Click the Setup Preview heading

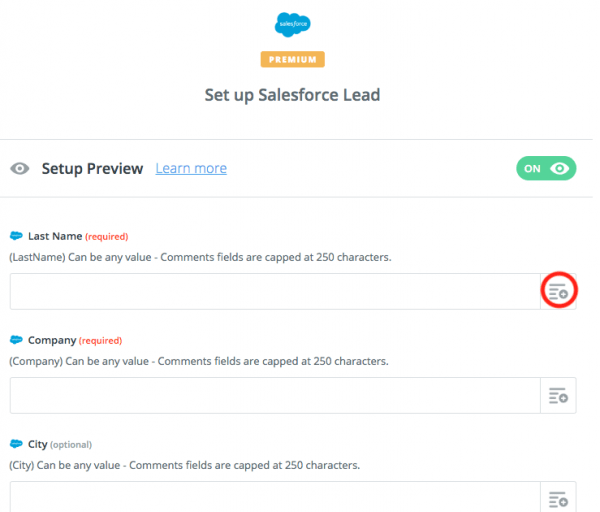pos(92,169)
